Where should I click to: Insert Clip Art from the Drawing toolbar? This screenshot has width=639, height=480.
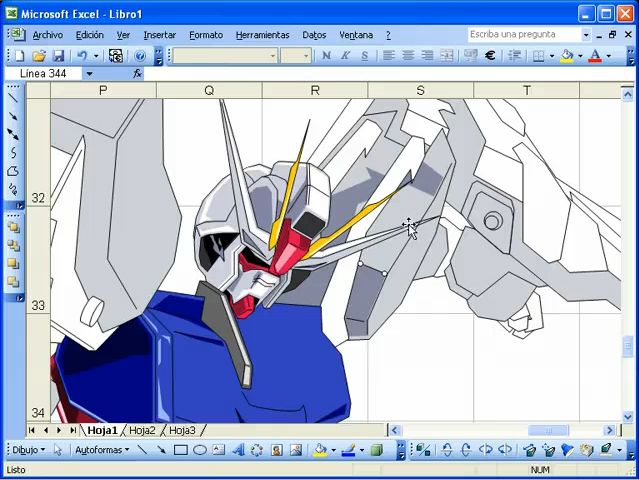click(277, 450)
